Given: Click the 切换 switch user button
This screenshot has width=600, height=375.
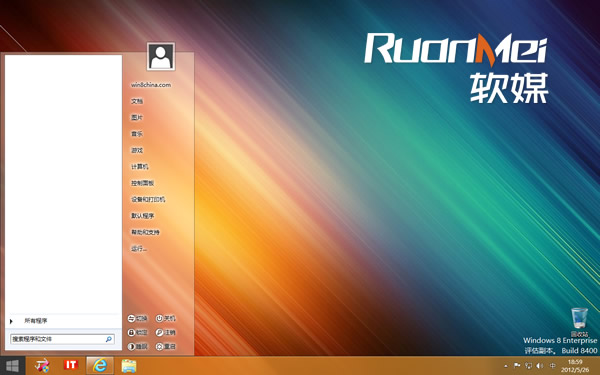Looking at the screenshot, I should pyautogui.click(x=138, y=318).
